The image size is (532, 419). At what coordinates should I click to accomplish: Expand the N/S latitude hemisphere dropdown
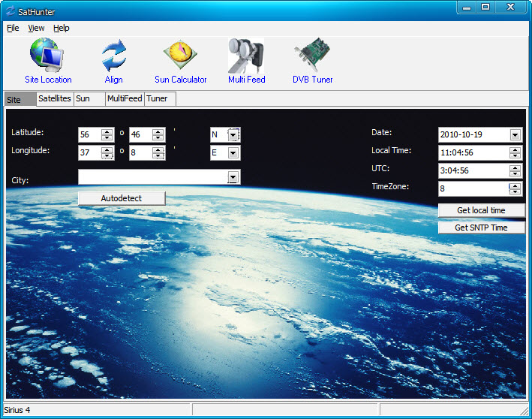(x=233, y=135)
